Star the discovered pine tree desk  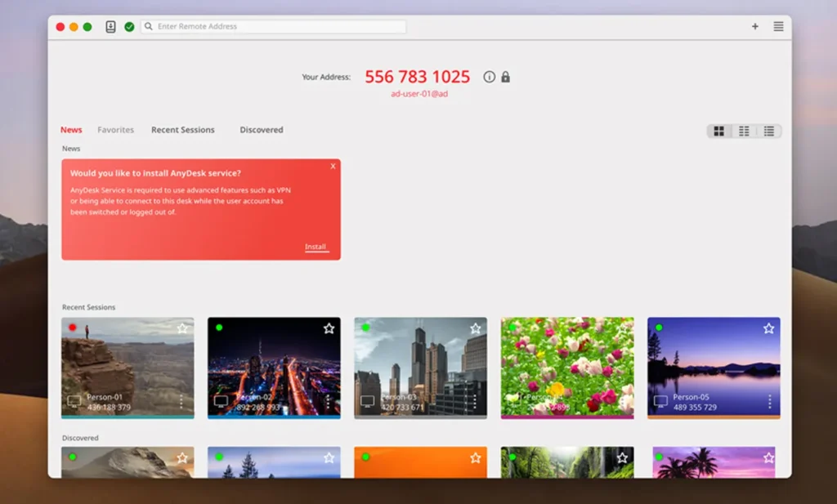(x=329, y=458)
